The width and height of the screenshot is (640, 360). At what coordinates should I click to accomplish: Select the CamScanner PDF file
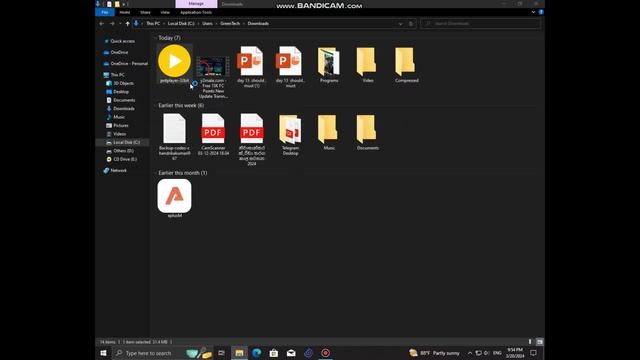coord(213,129)
